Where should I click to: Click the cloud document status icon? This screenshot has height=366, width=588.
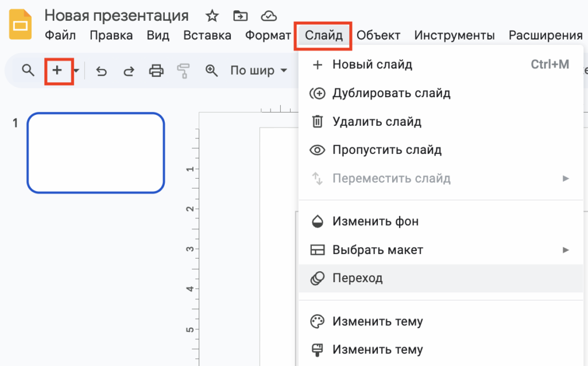pyautogui.click(x=266, y=16)
